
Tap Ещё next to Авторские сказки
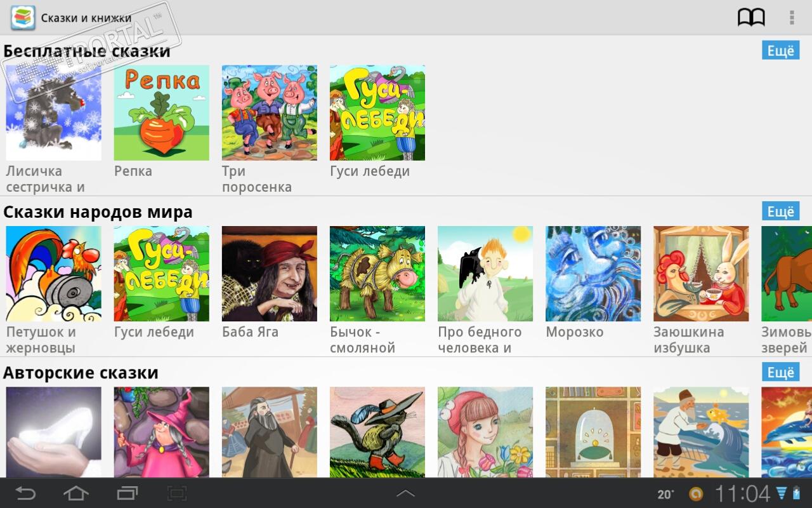(x=780, y=371)
